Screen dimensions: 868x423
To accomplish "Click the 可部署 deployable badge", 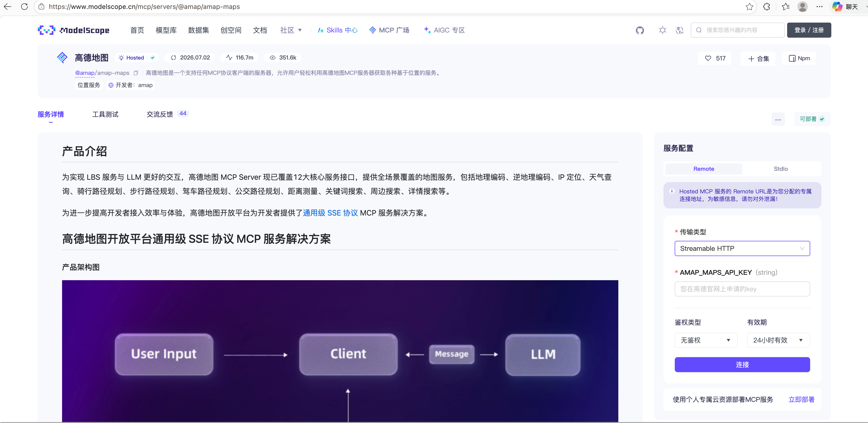I will pyautogui.click(x=812, y=119).
